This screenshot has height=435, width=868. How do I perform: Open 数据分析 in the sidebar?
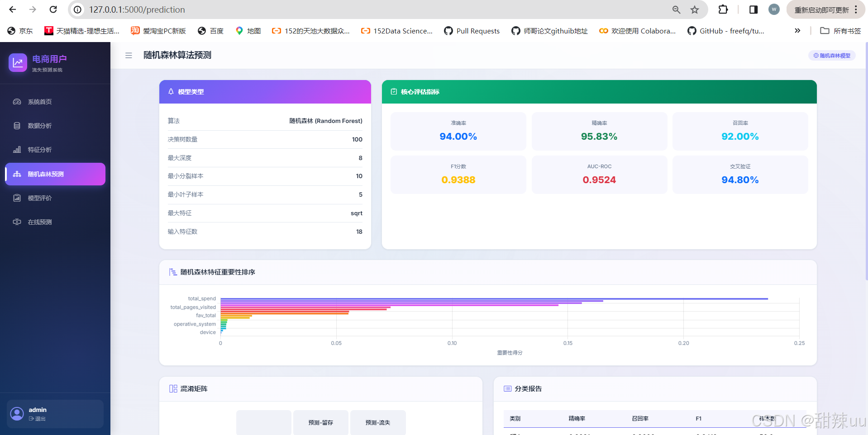pos(55,126)
